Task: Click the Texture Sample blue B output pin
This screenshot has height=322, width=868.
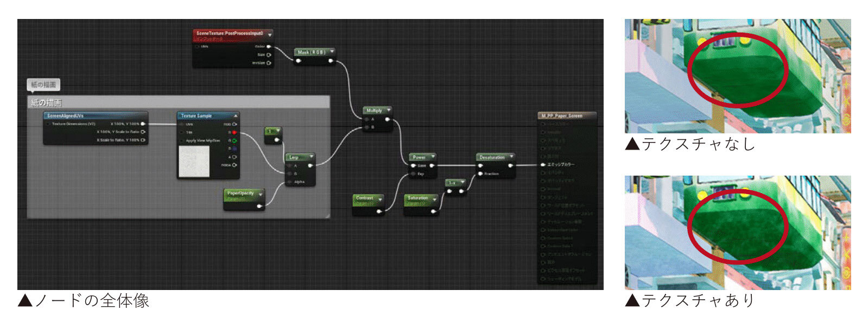Action: tap(235, 149)
